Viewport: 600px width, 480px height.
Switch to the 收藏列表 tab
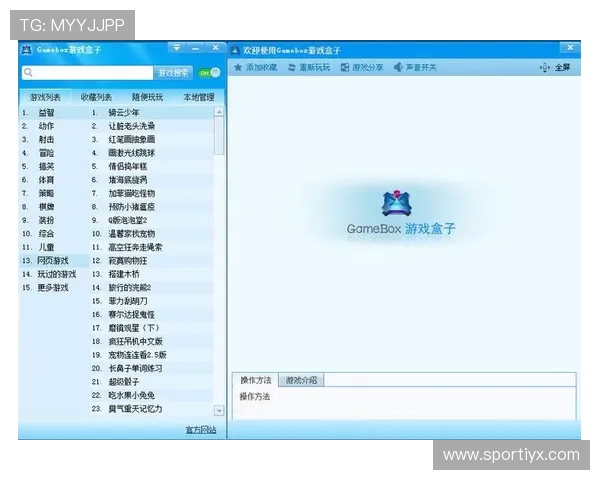coord(96,97)
